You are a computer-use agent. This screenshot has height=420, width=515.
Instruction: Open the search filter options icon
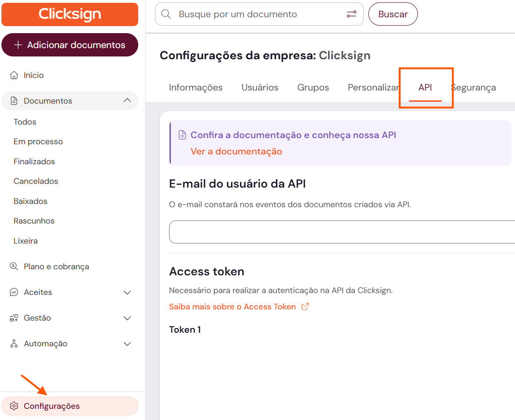point(352,14)
